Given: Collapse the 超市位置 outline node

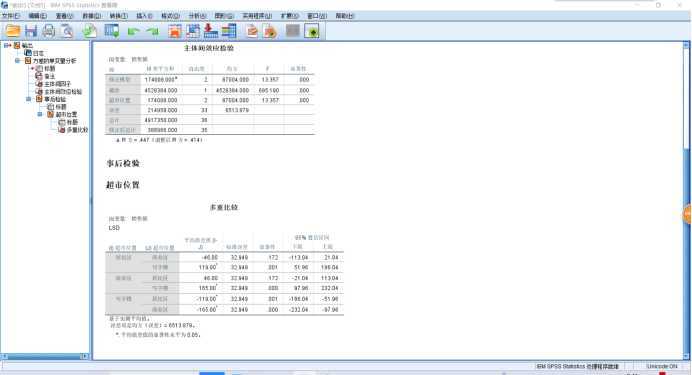Looking at the screenshot, I should tap(40, 114).
